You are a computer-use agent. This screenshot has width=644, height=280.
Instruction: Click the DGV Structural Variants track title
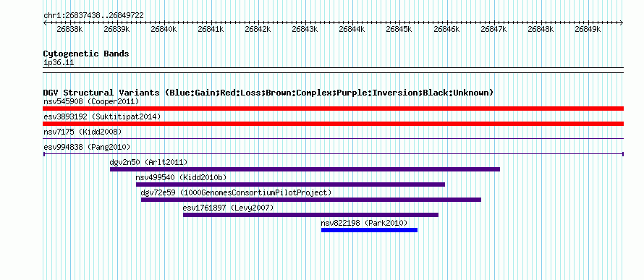click(268, 93)
